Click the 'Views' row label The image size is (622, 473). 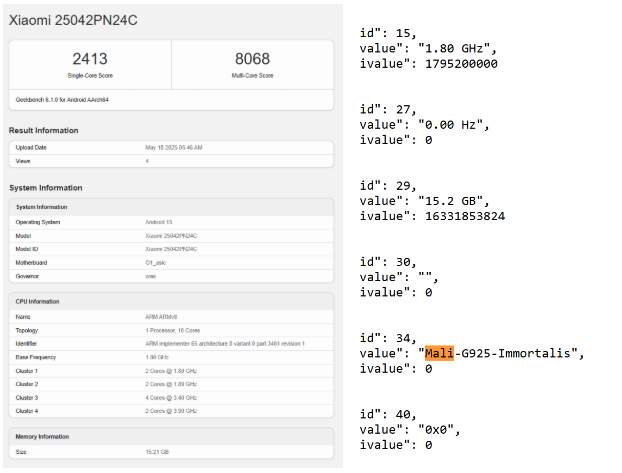[23, 161]
